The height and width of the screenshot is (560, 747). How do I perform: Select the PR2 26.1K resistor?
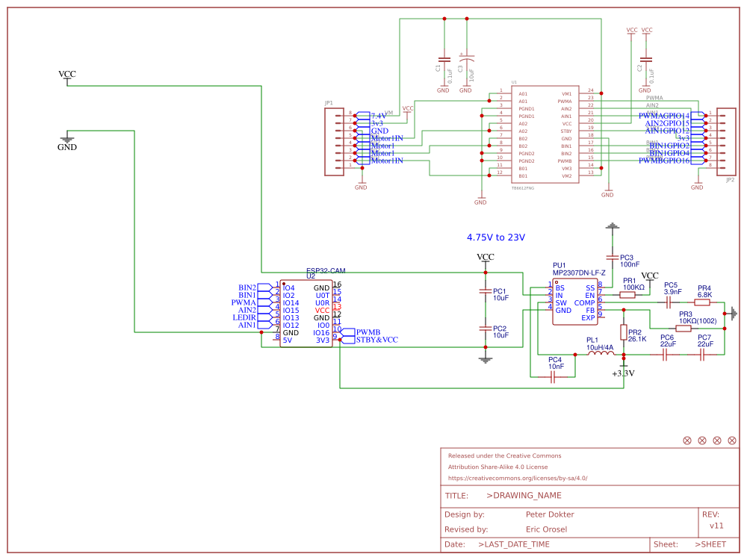624,332
